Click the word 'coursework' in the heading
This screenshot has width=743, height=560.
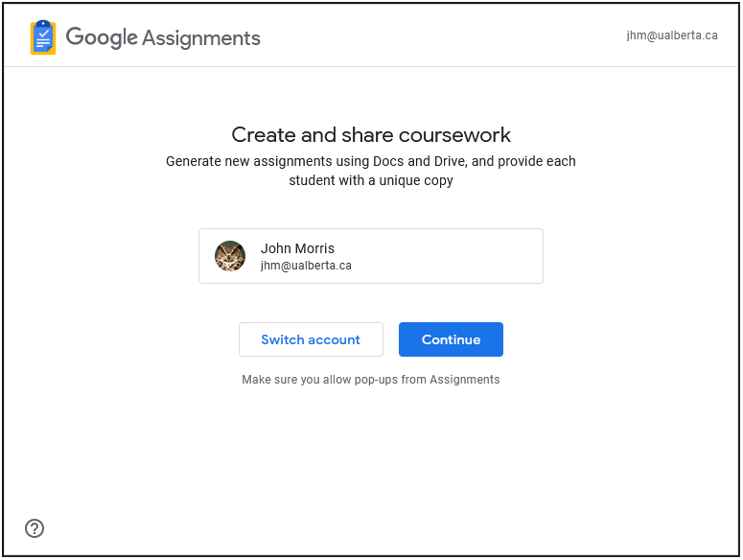click(x=454, y=135)
